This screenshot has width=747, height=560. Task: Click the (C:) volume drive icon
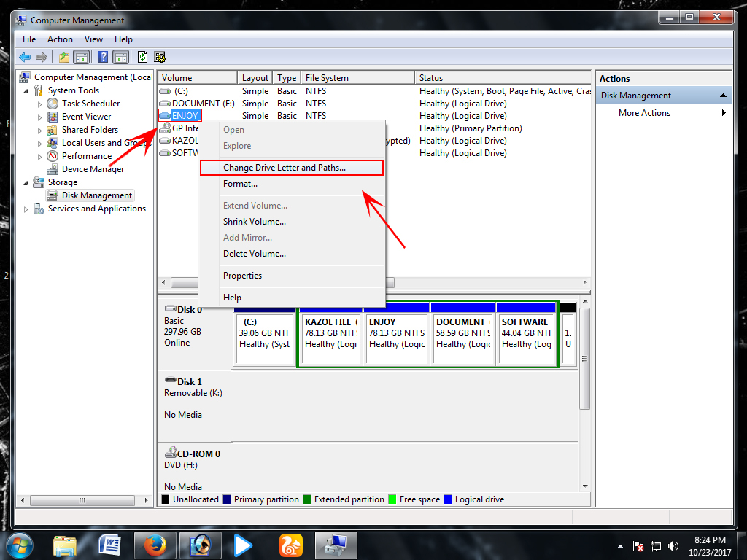165,91
